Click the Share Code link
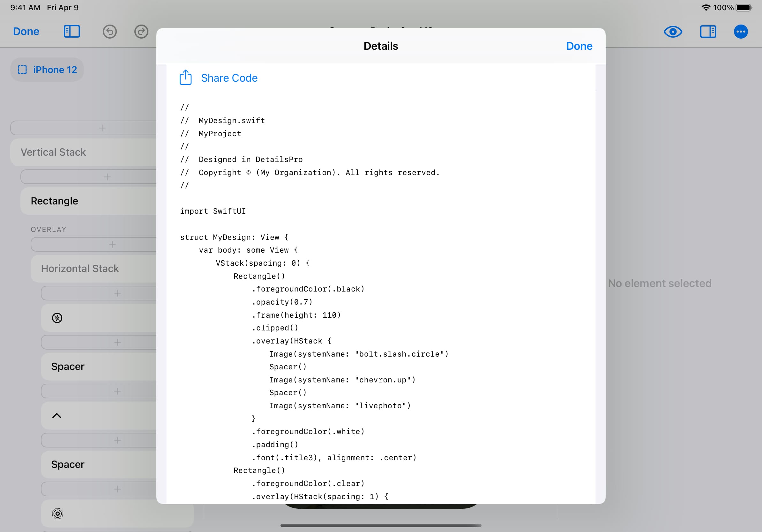Viewport: 762px width, 532px height. tap(229, 78)
